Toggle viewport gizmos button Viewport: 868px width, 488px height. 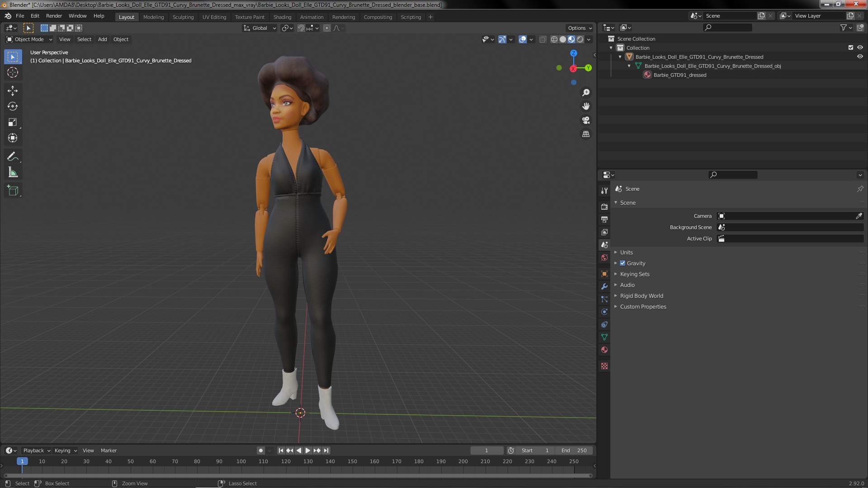pyautogui.click(x=502, y=40)
